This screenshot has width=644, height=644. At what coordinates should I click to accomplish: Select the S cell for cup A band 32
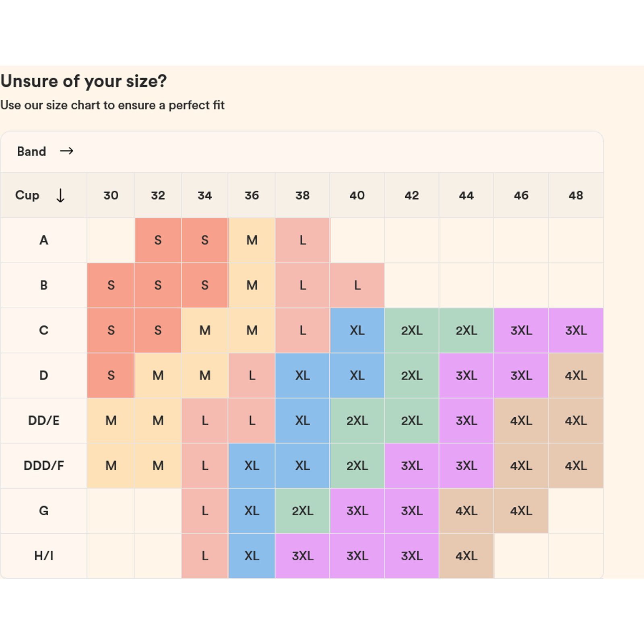(158, 240)
